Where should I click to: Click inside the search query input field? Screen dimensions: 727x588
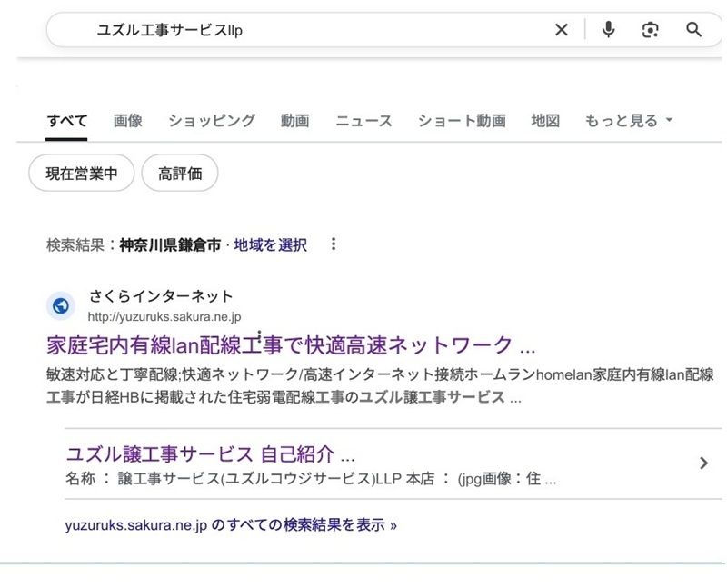273,30
